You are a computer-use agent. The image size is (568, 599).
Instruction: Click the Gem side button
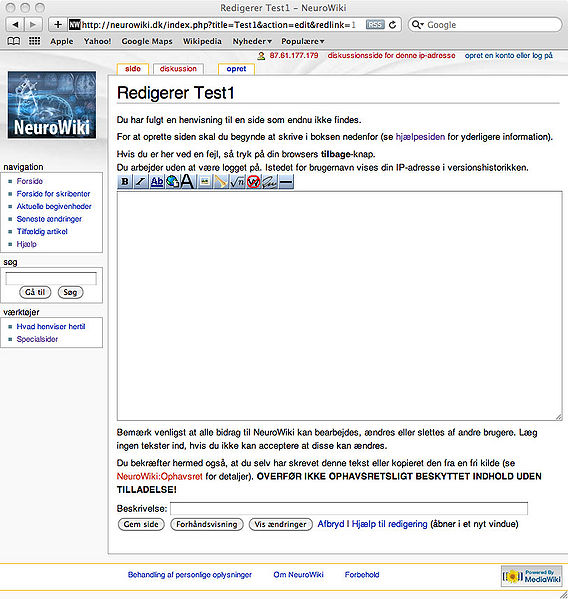[x=141, y=524]
